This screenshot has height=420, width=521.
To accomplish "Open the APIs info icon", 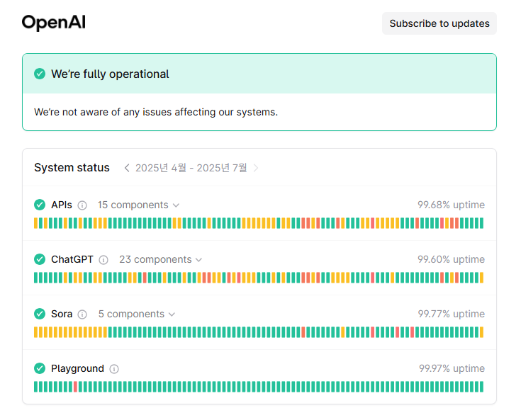I will (x=82, y=205).
